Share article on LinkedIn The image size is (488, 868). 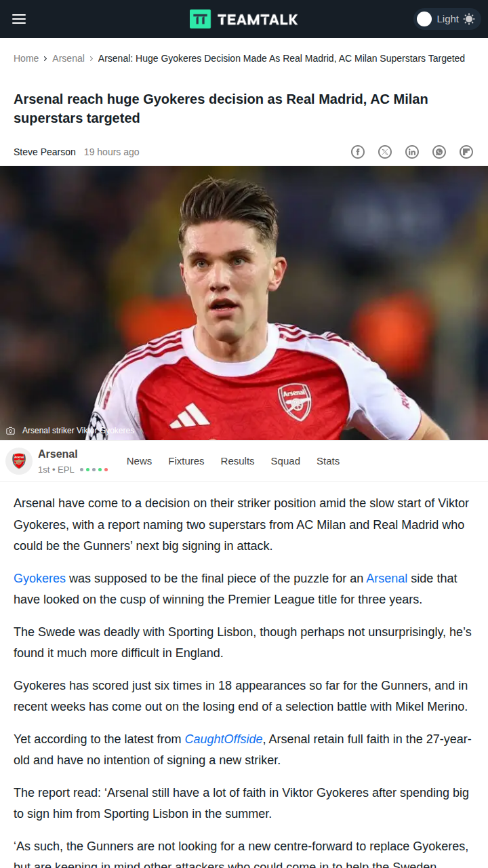[412, 152]
